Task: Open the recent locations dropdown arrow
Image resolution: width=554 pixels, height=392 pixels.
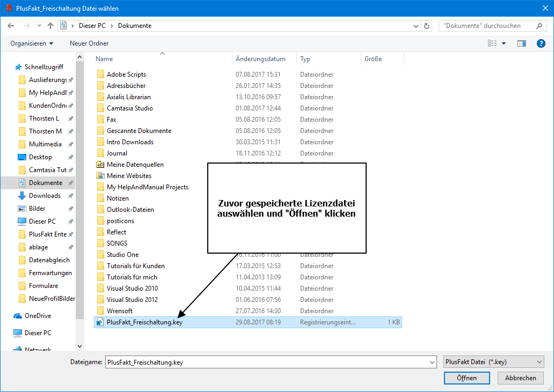Action: click(x=39, y=26)
